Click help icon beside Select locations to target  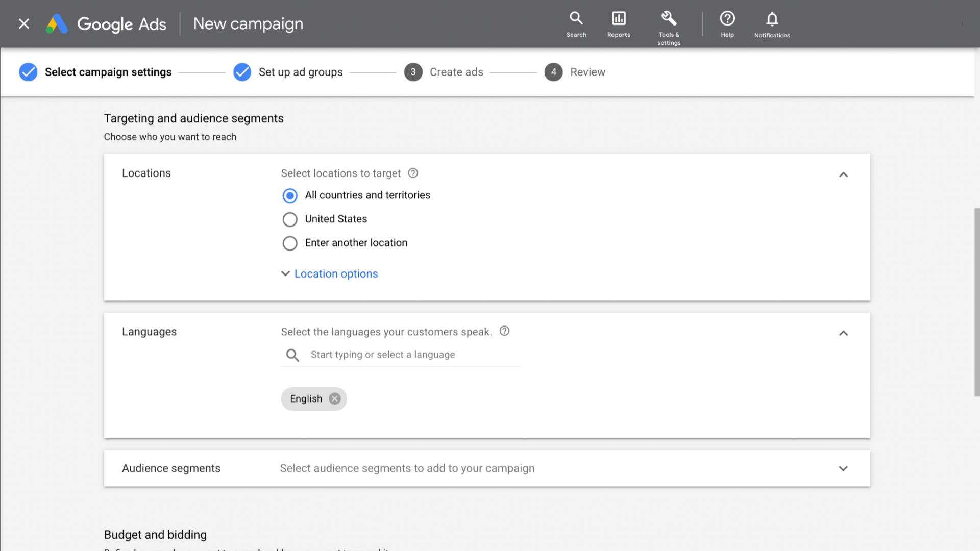[413, 173]
